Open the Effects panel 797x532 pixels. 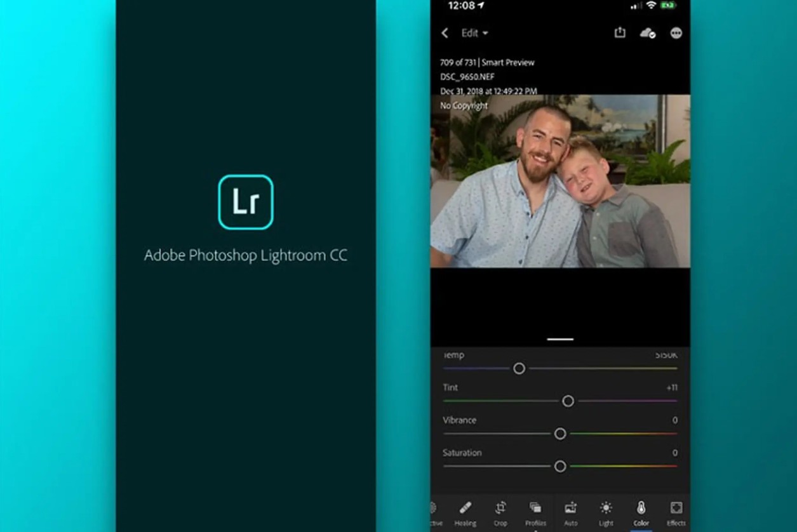(x=676, y=512)
